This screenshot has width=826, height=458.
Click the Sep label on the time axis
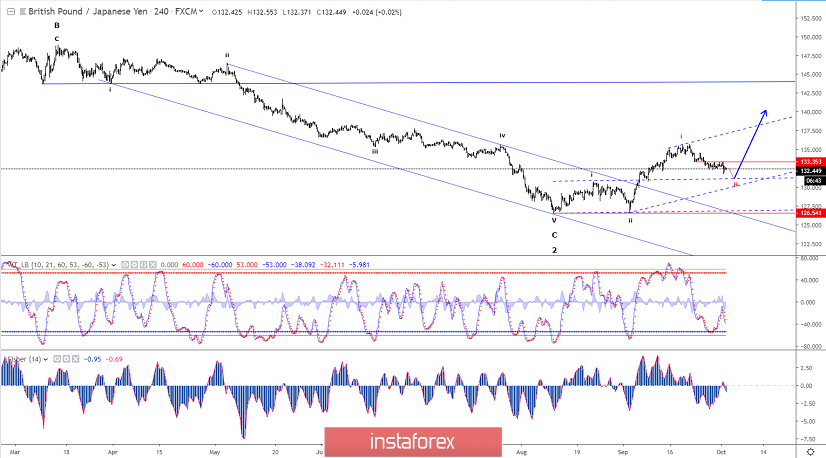pos(623,452)
